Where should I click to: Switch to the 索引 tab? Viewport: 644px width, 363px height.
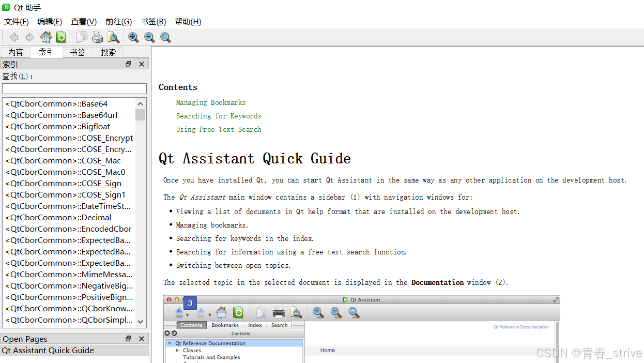pyautogui.click(x=47, y=52)
